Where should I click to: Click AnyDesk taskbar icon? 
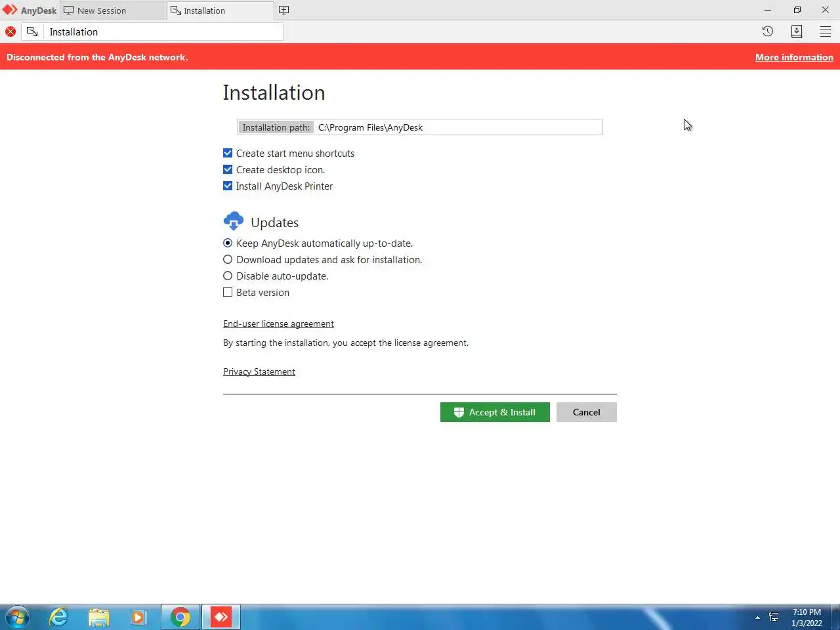221,617
